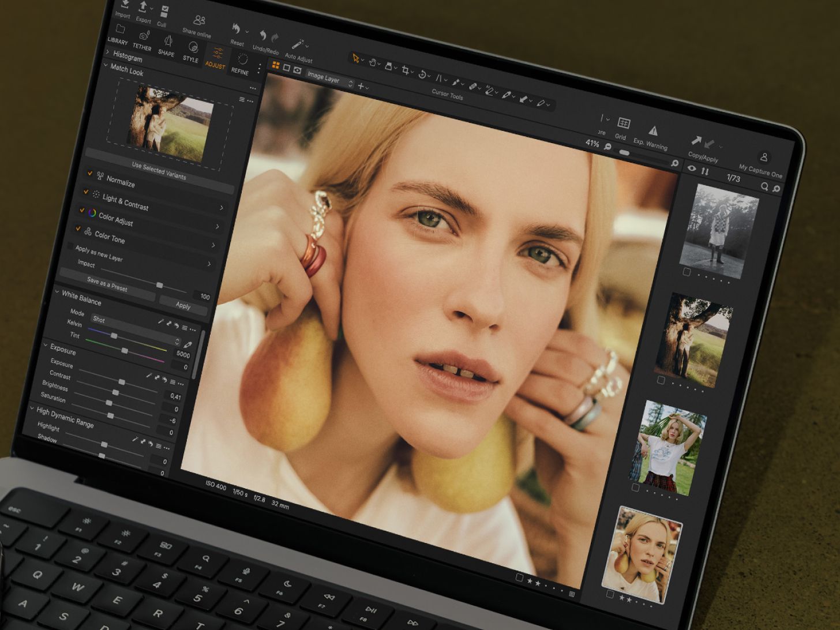
Task: Click the browser sort arrows icon
Action: click(x=705, y=171)
